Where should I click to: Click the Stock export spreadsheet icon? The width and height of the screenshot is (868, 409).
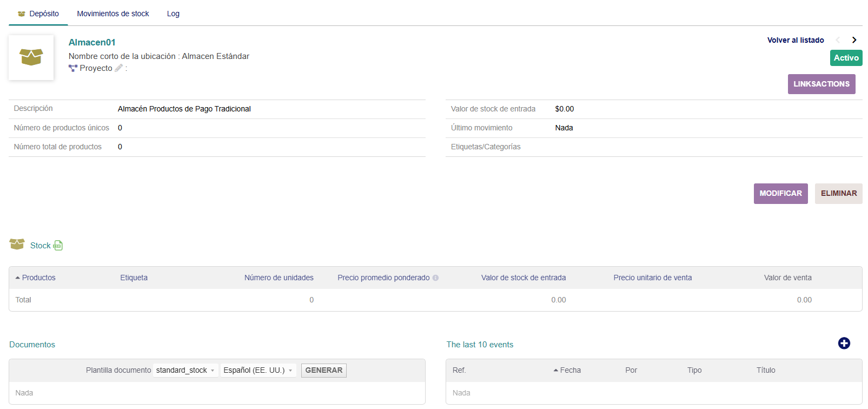click(x=58, y=246)
